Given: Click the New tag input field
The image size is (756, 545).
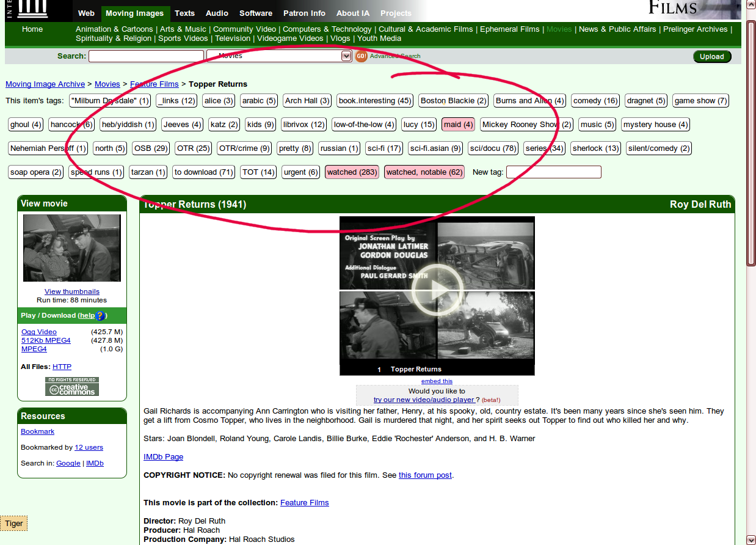Looking at the screenshot, I should pyautogui.click(x=553, y=172).
